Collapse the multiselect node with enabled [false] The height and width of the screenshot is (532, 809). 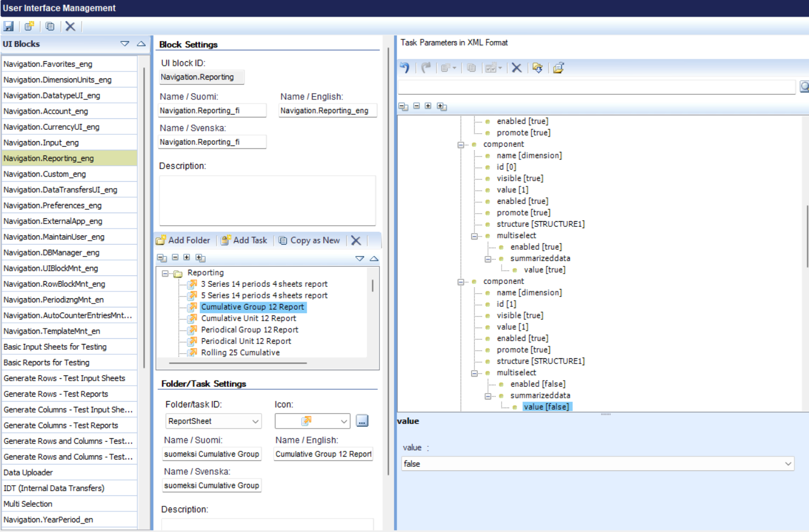click(x=474, y=373)
